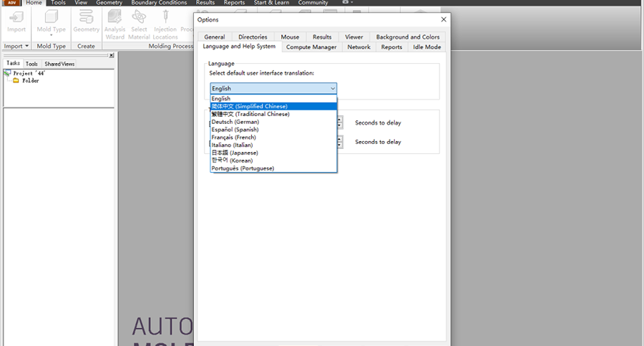Click the application logo button
The height and width of the screenshot is (346, 644).
point(11,2)
